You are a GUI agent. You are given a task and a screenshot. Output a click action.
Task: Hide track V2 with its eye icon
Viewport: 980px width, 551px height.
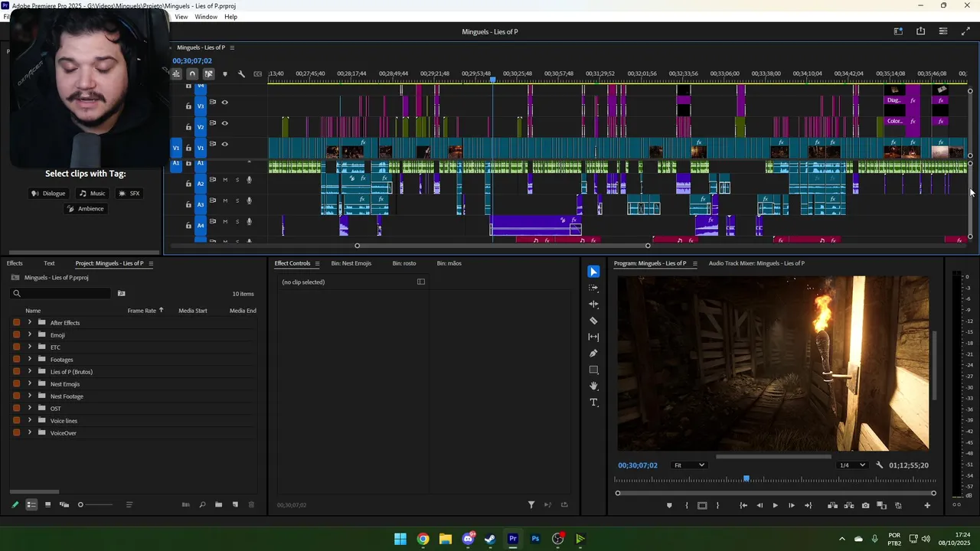[x=224, y=123]
